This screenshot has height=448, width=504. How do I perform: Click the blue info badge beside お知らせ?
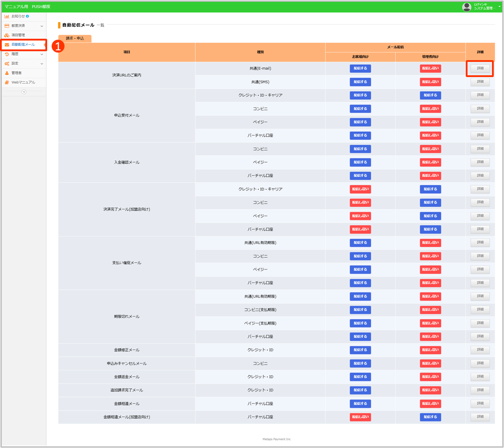pyautogui.click(x=28, y=16)
